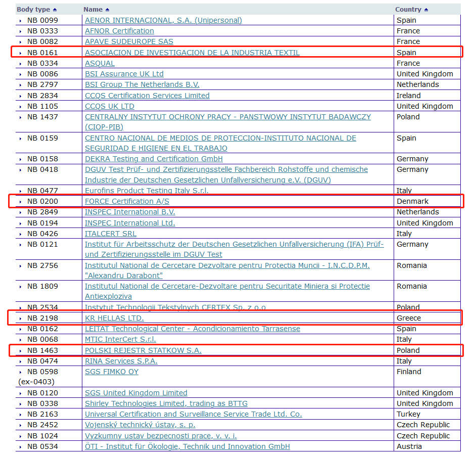Open SGS United Kingdom Limited link
Image resolution: width=476 pixels, height=454 pixels.
[136, 393]
